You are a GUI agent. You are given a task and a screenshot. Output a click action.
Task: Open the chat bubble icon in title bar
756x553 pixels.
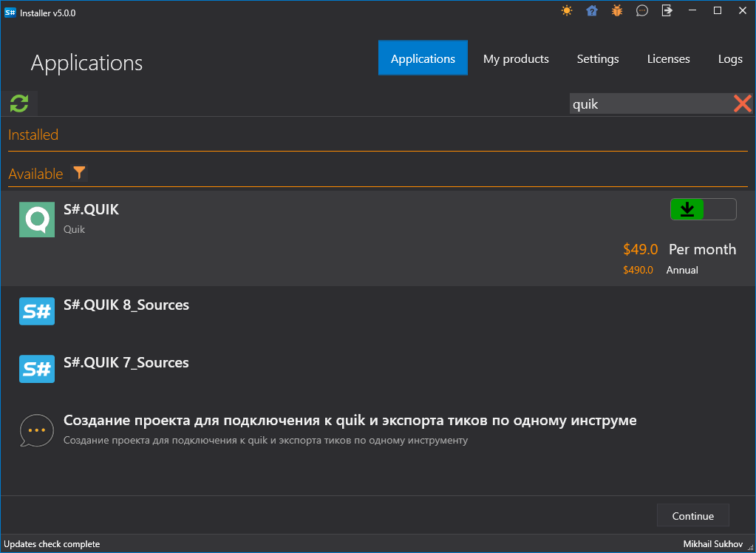click(641, 10)
